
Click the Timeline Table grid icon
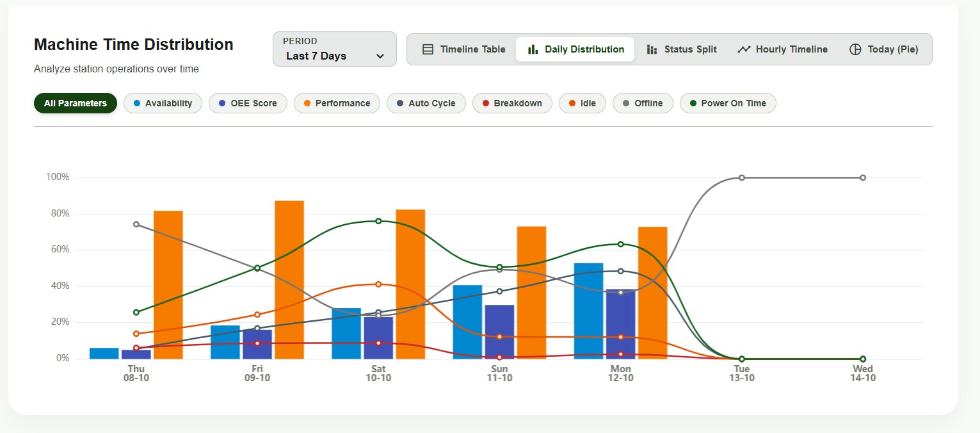428,49
